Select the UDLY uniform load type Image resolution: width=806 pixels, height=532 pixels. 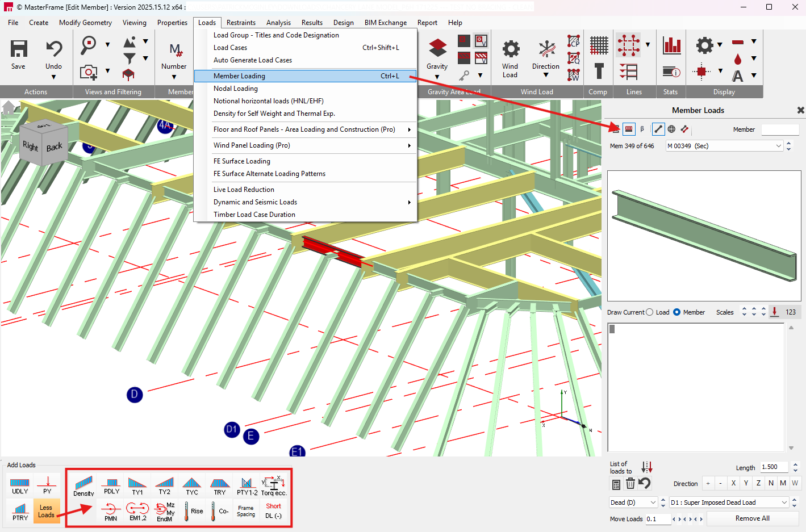(20, 485)
